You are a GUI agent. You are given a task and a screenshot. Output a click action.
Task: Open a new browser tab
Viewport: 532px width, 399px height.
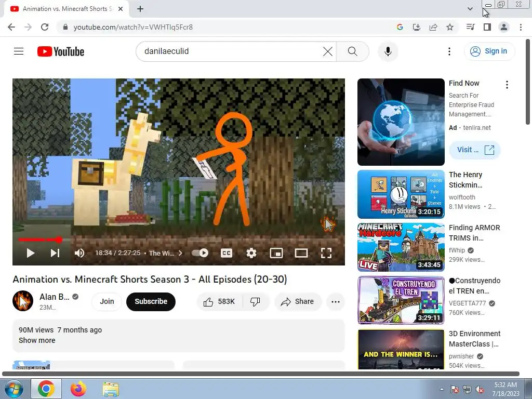[140, 9]
